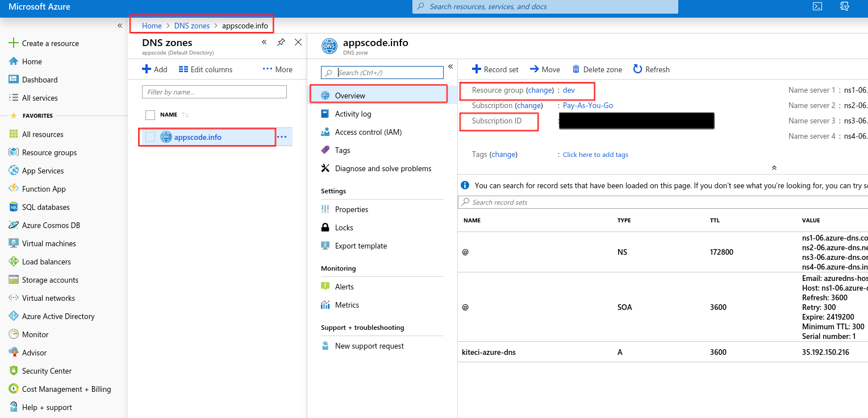The image size is (868, 418).
Task: Open Azure Cosmos DB icon
Action: pyautogui.click(x=14, y=225)
